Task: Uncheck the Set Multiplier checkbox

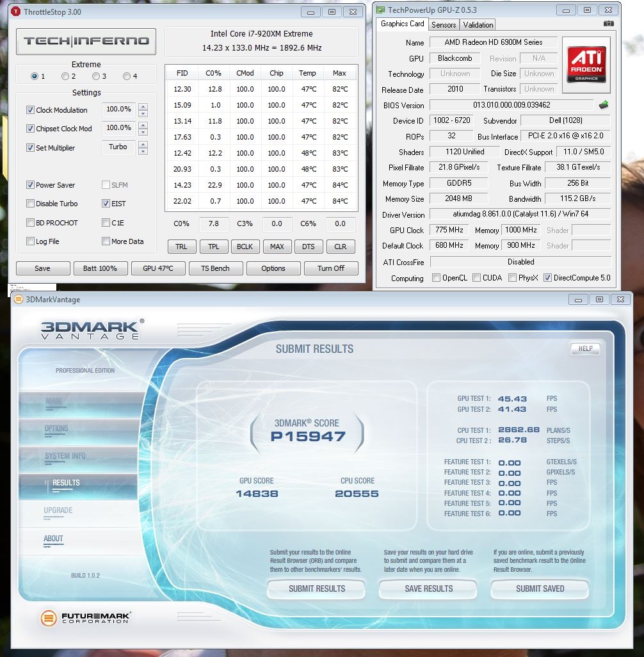Action: 30,147
